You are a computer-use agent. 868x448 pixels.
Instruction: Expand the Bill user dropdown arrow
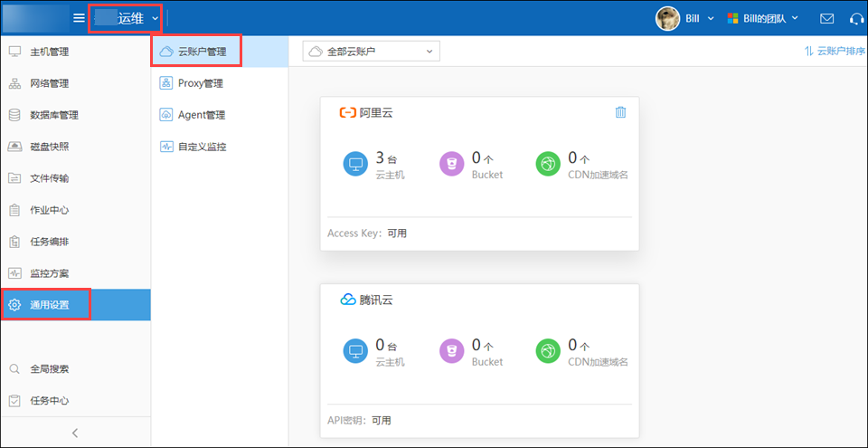[x=711, y=18]
